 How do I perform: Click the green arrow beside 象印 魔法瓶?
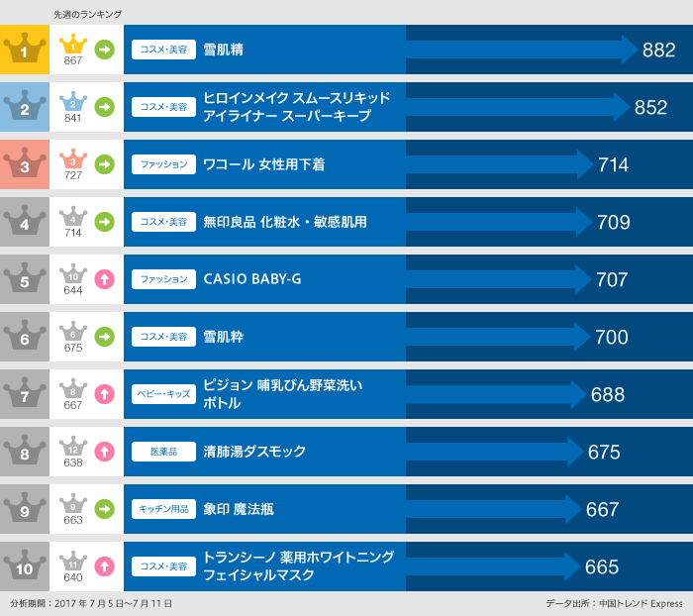[104, 509]
